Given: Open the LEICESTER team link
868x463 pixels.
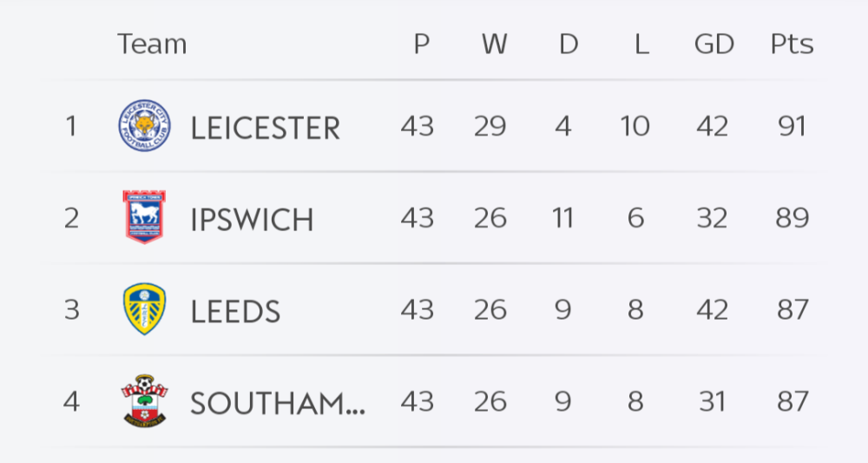Looking at the screenshot, I should [265, 129].
